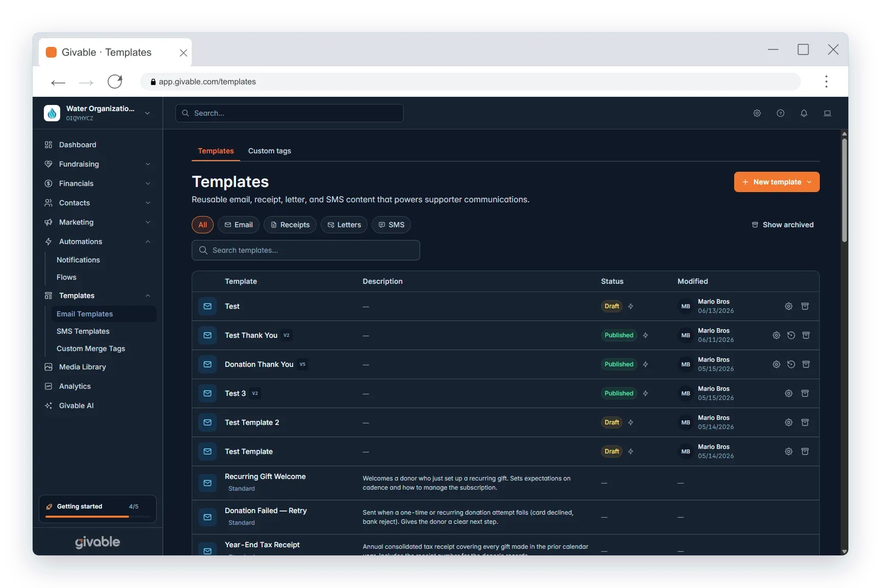
Task: Open version history for Donation Thank You
Action: click(791, 364)
